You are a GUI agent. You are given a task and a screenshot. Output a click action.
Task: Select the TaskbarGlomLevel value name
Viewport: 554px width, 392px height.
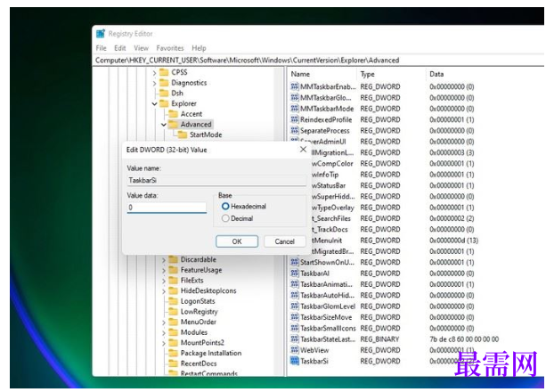pyautogui.click(x=328, y=306)
